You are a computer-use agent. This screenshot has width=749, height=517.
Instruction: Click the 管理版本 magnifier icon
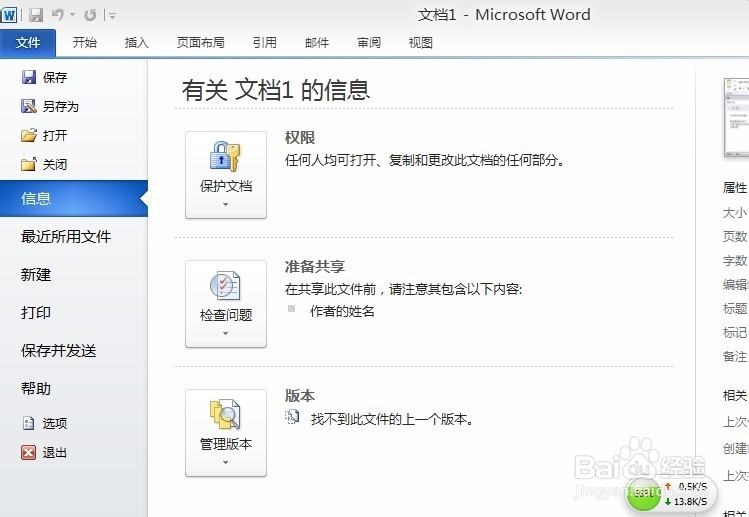click(x=225, y=414)
